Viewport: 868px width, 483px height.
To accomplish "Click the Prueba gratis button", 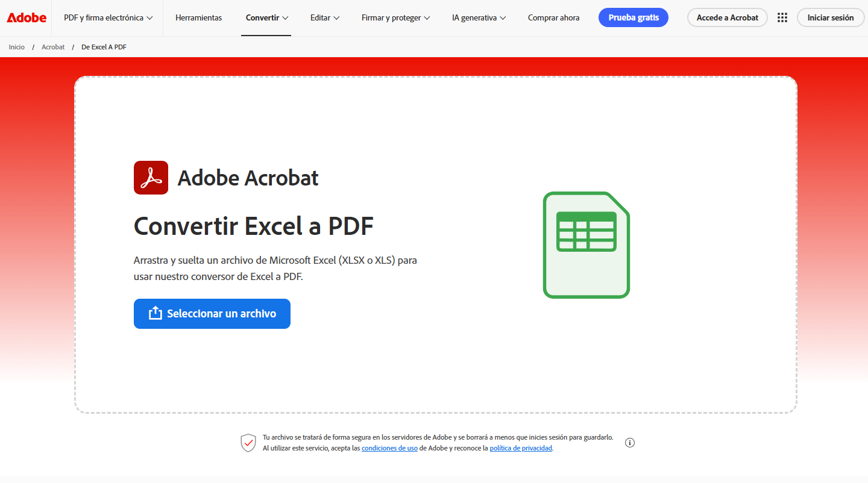I will tap(634, 17).
